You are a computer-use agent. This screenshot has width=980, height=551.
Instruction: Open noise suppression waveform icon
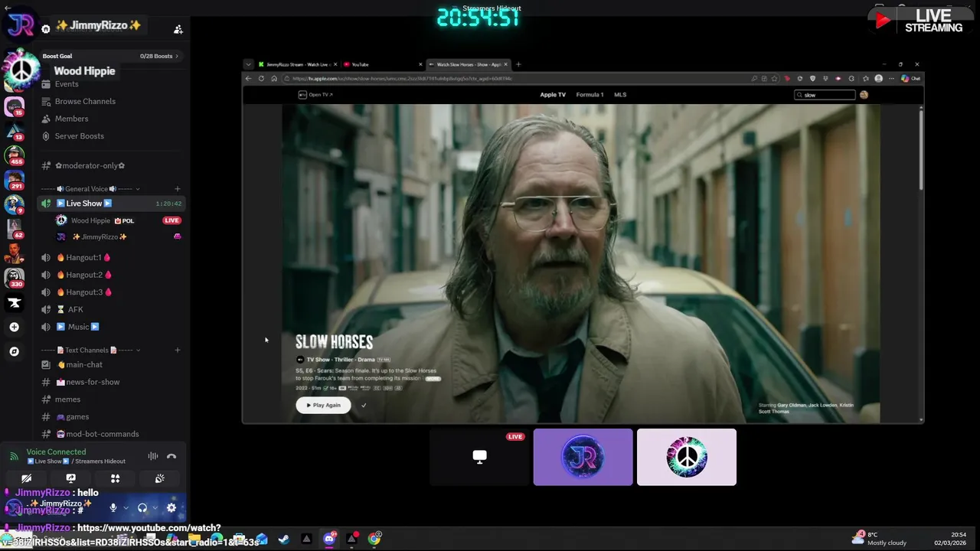point(153,456)
